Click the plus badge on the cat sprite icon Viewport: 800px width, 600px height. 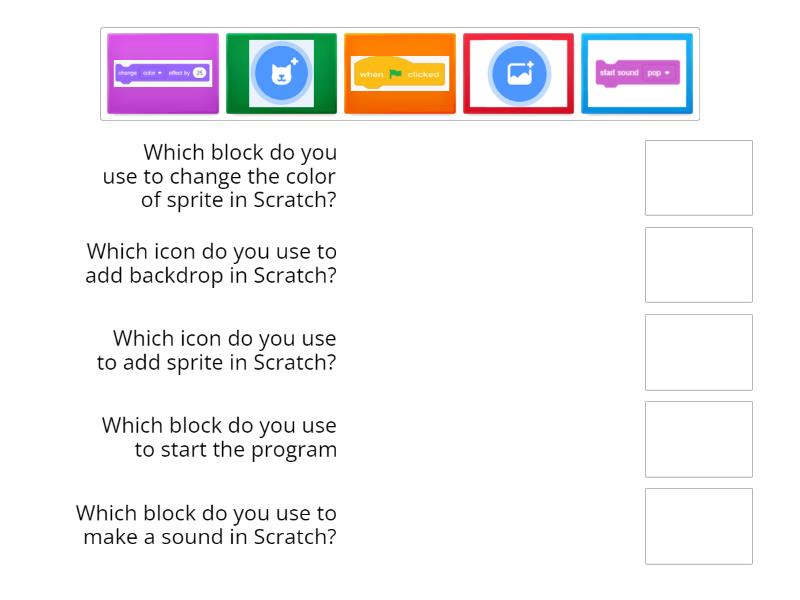(295, 60)
